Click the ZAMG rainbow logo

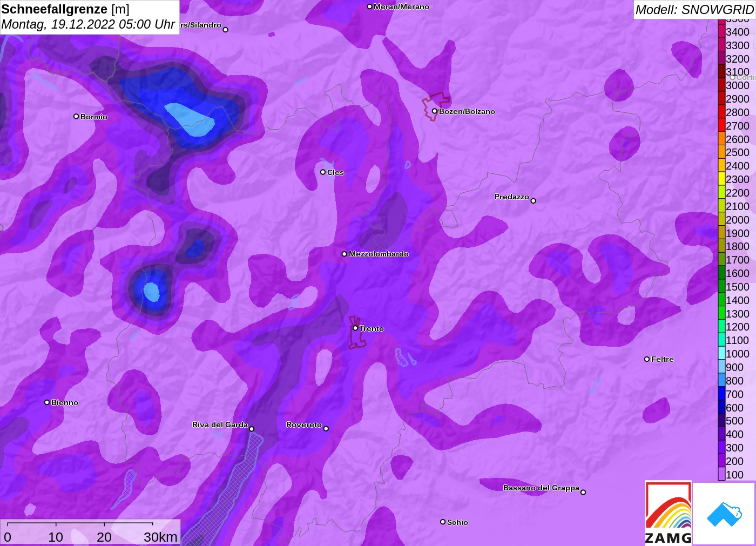tap(668, 513)
